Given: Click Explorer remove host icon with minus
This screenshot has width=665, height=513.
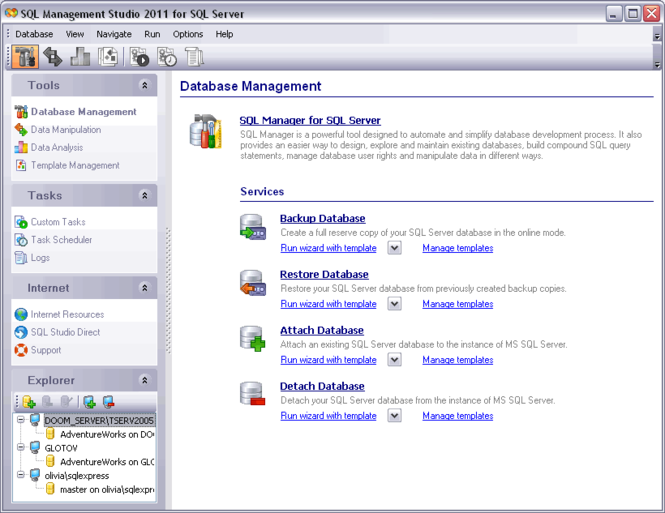Looking at the screenshot, I should tap(109, 401).
